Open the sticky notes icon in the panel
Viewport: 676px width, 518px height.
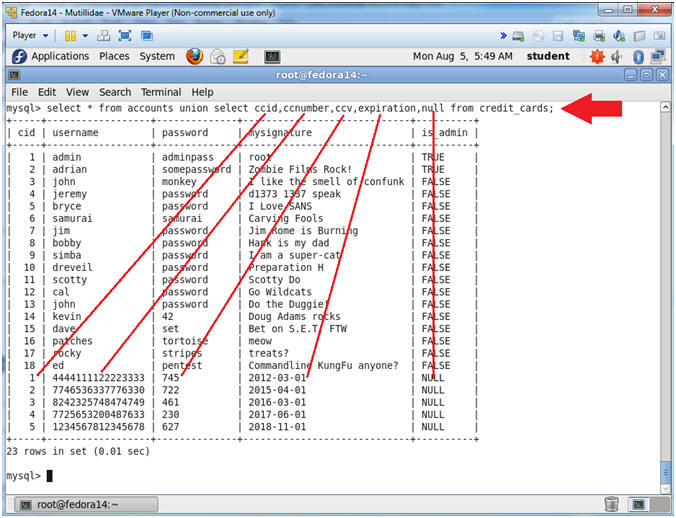[x=241, y=56]
